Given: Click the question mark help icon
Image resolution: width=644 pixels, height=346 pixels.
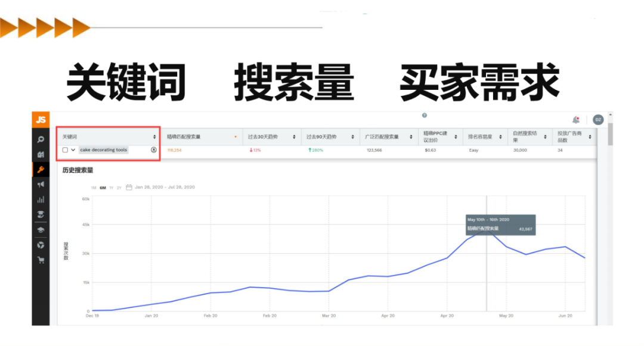Looking at the screenshot, I should click(x=425, y=116).
